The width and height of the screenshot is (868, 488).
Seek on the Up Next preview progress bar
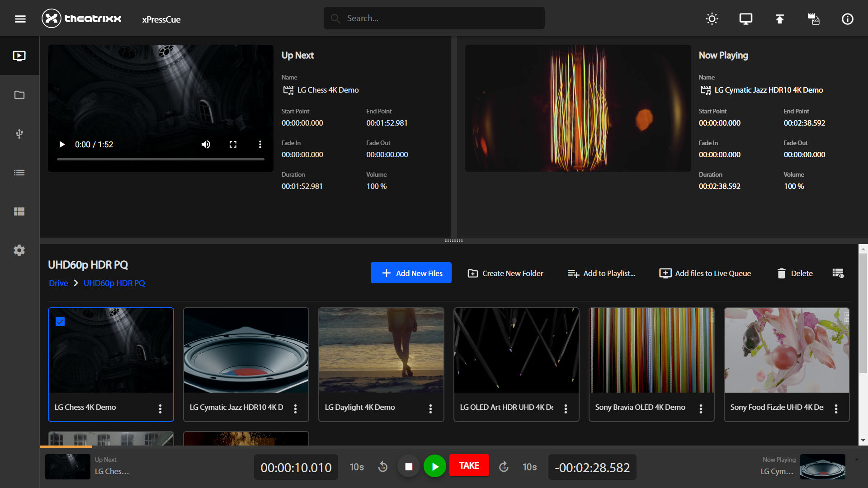click(x=160, y=159)
